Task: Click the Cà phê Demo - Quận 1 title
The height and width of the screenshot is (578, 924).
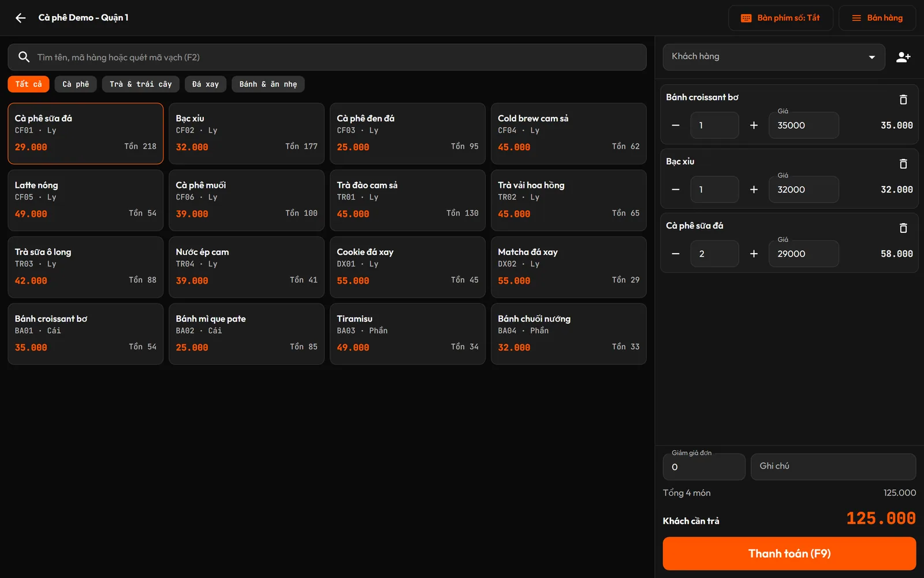Action: pos(84,18)
